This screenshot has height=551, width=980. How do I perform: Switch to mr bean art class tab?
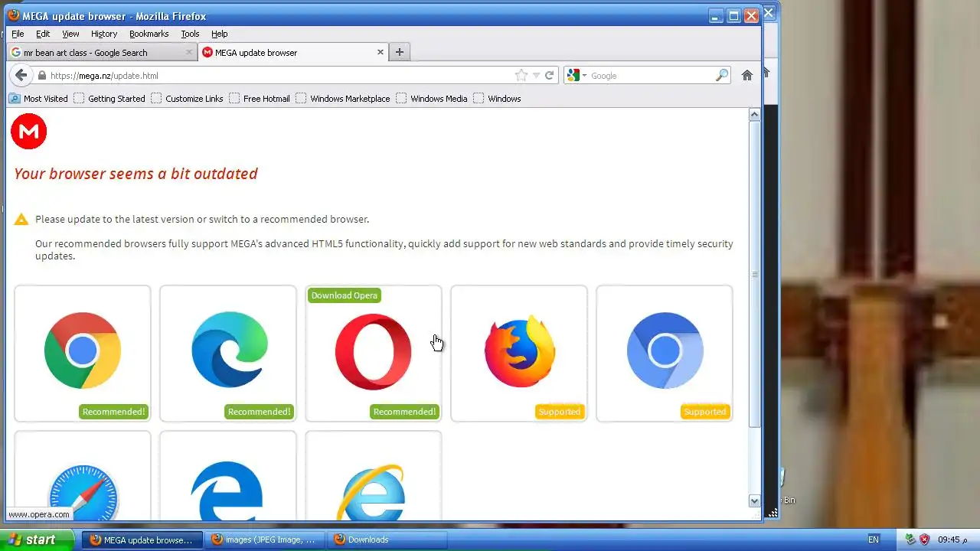click(102, 53)
